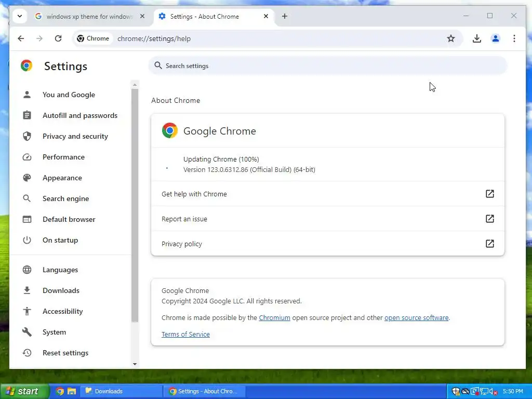Select the Settings - About Chrome tab
The image size is (532, 399).
[x=214, y=16]
